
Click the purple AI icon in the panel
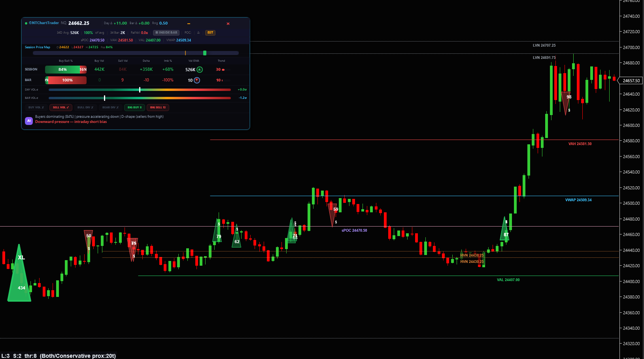[29, 121]
